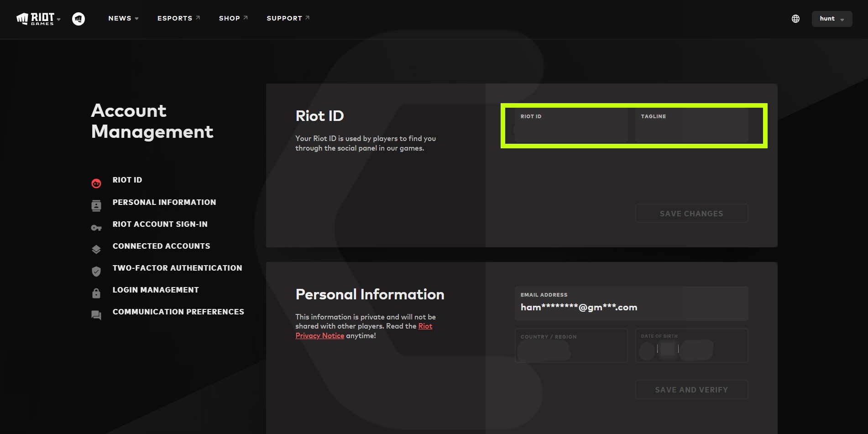
Task: Click the Account Management heading
Action: point(152,121)
